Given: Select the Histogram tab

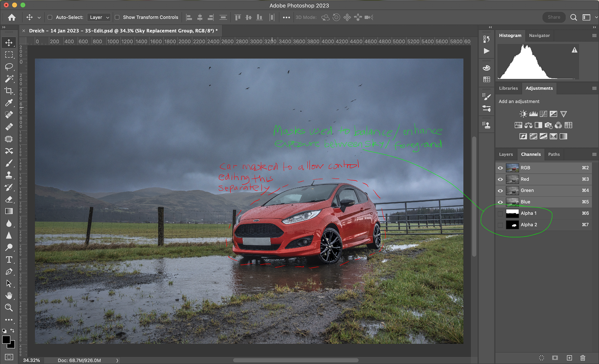Looking at the screenshot, I should coord(510,36).
